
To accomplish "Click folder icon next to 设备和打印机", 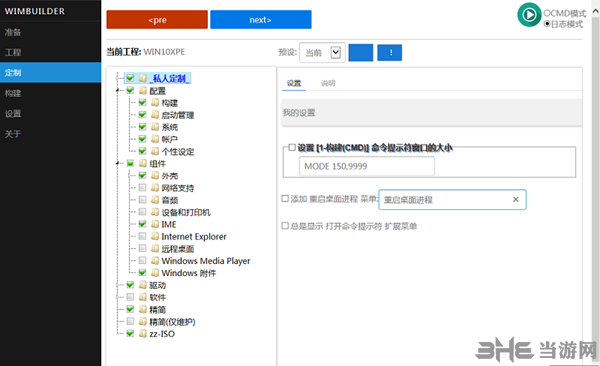I will 155,212.
